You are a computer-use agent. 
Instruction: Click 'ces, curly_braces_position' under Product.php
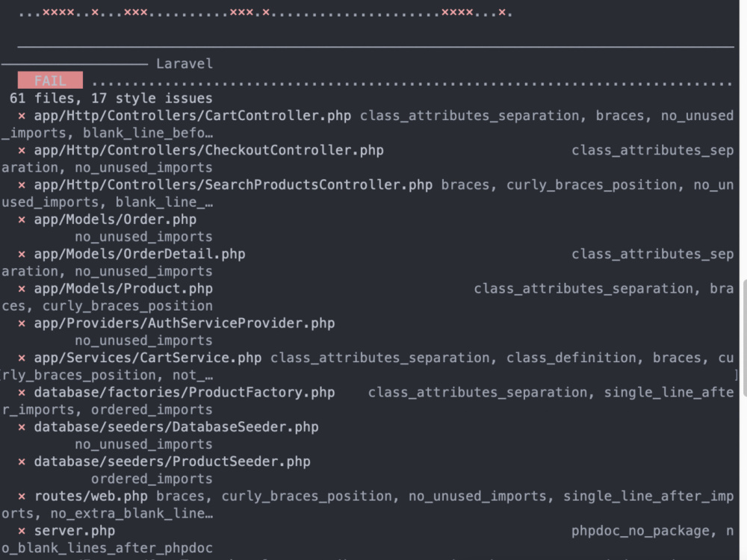(107, 305)
